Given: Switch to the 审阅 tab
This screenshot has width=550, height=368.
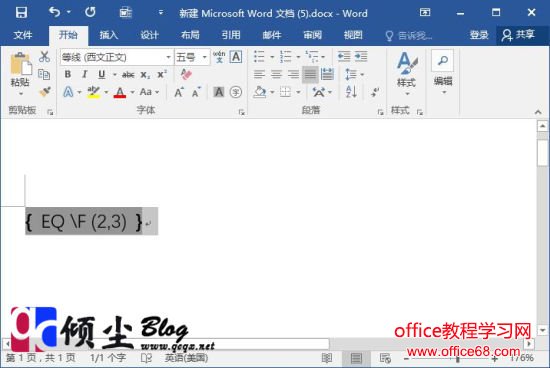Looking at the screenshot, I should pyautogui.click(x=312, y=35).
